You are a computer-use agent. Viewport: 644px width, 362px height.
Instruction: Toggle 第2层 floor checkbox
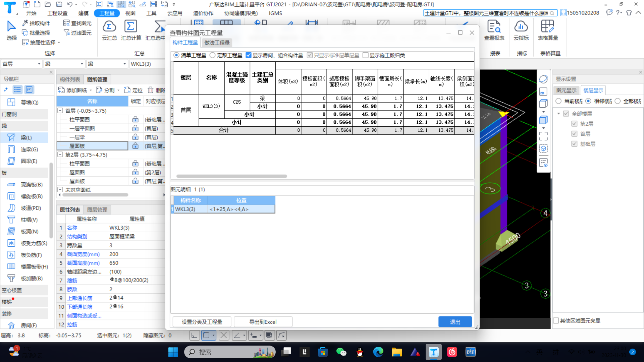(x=574, y=124)
